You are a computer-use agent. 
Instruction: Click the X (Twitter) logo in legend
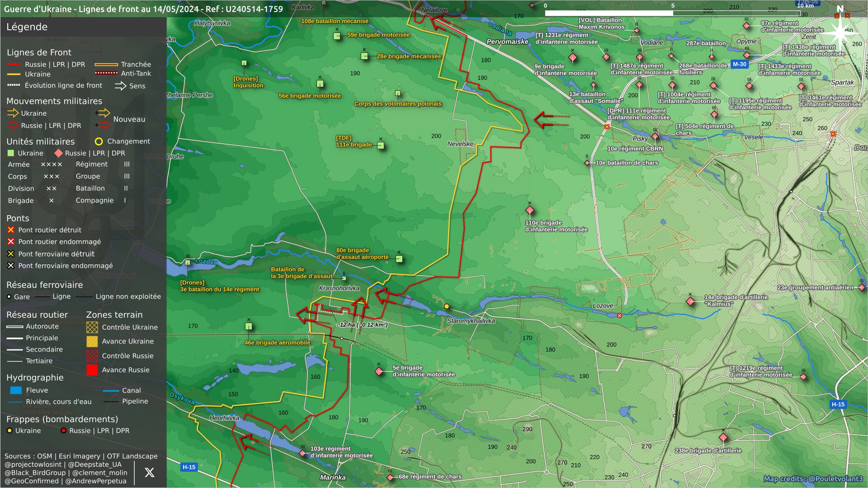pyautogui.click(x=149, y=472)
